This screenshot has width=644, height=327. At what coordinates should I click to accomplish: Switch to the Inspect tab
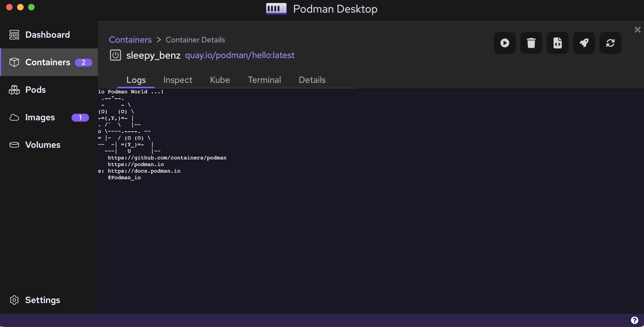click(178, 80)
